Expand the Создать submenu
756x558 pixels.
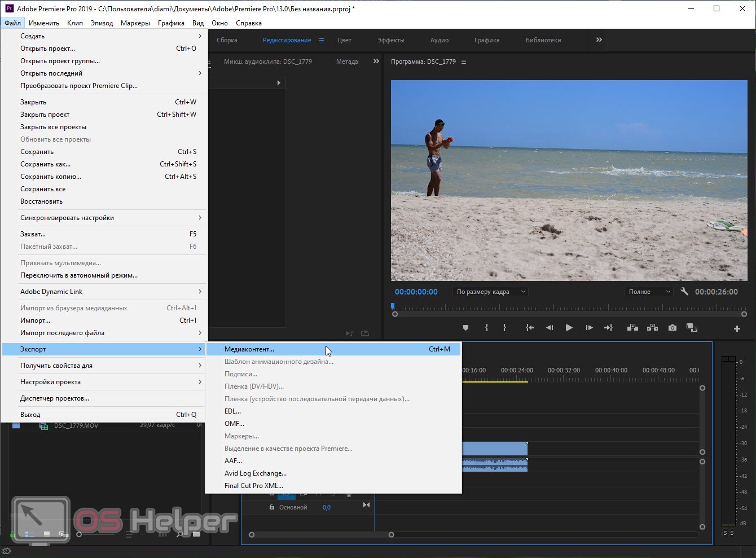coord(104,36)
